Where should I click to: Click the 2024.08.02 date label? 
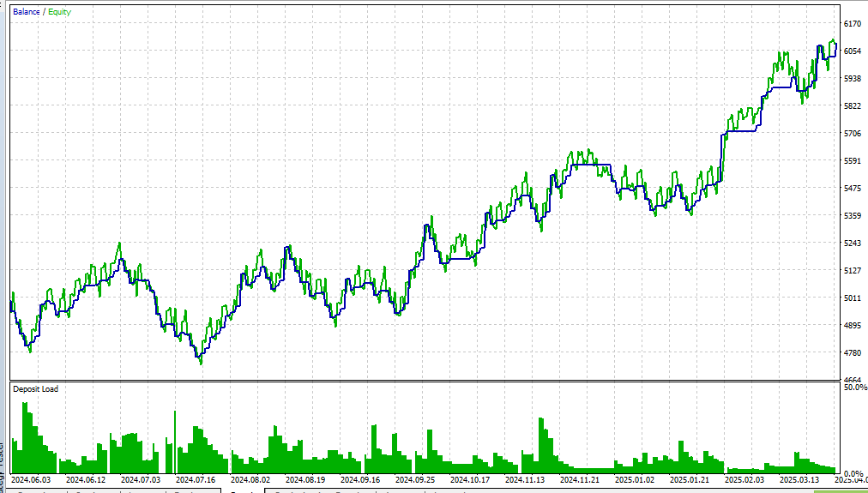coord(250,480)
